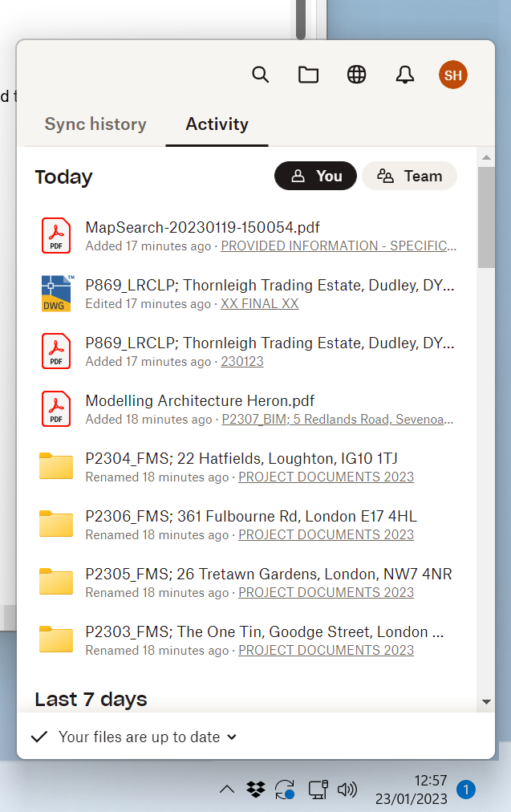This screenshot has height=812, width=511.
Task: Open the XX FINAL XX folder link
Action: click(259, 303)
